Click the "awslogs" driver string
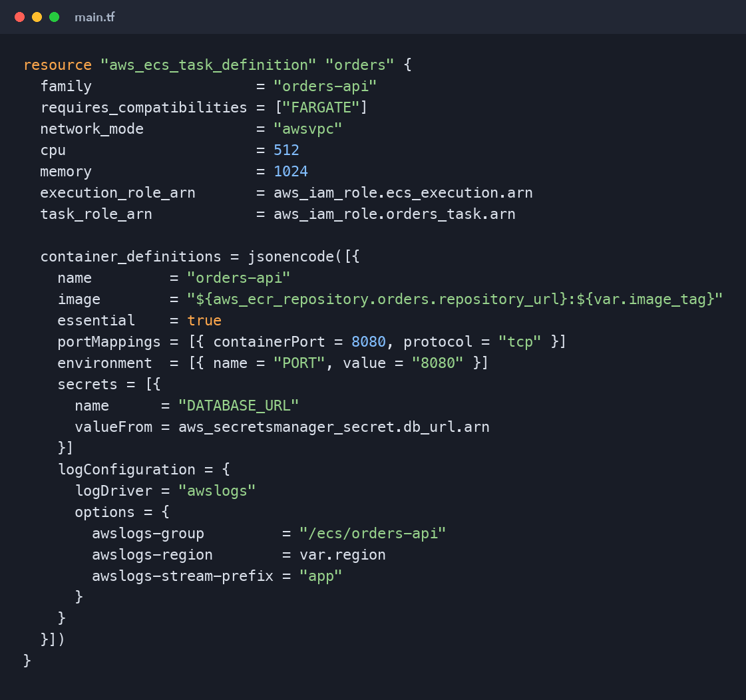The height and width of the screenshot is (700, 746). coord(217,491)
